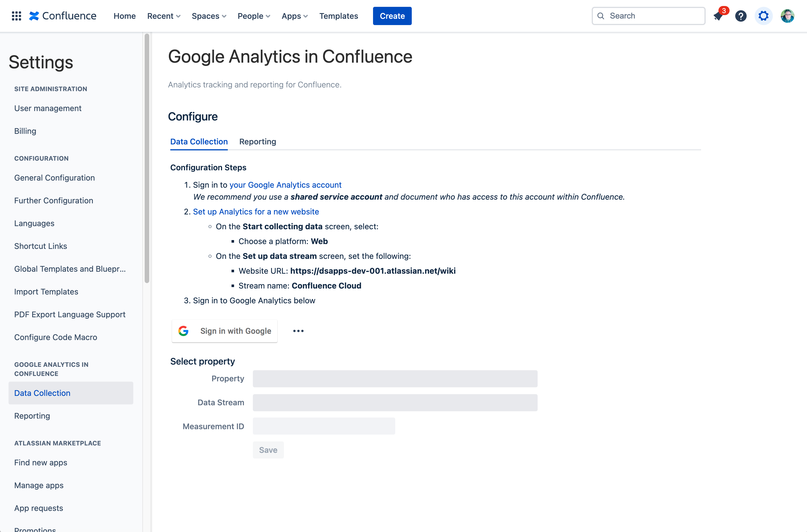The image size is (807, 532).
Task: Switch to the Reporting tab
Action: click(x=257, y=142)
